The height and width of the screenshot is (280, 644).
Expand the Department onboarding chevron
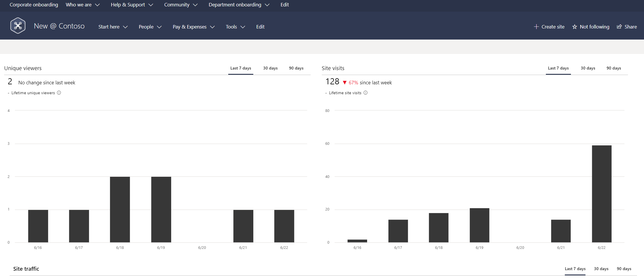point(267,5)
